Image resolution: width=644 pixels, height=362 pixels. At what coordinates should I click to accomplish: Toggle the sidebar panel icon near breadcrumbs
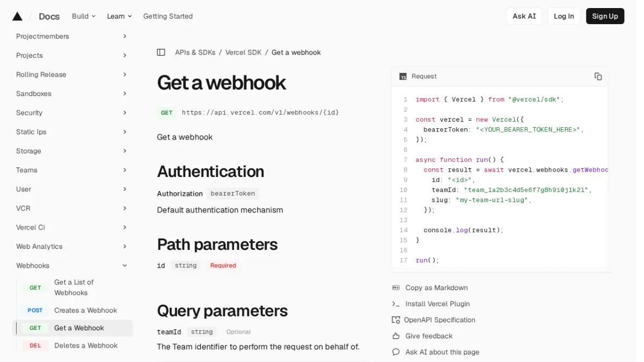point(161,52)
